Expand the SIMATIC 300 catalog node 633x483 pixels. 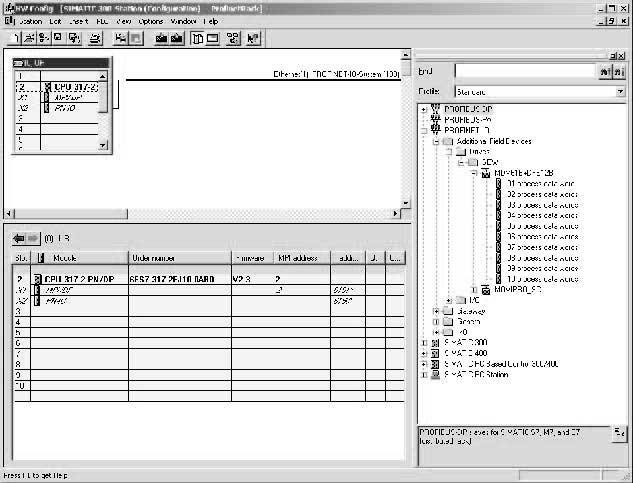[x=423, y=343]
